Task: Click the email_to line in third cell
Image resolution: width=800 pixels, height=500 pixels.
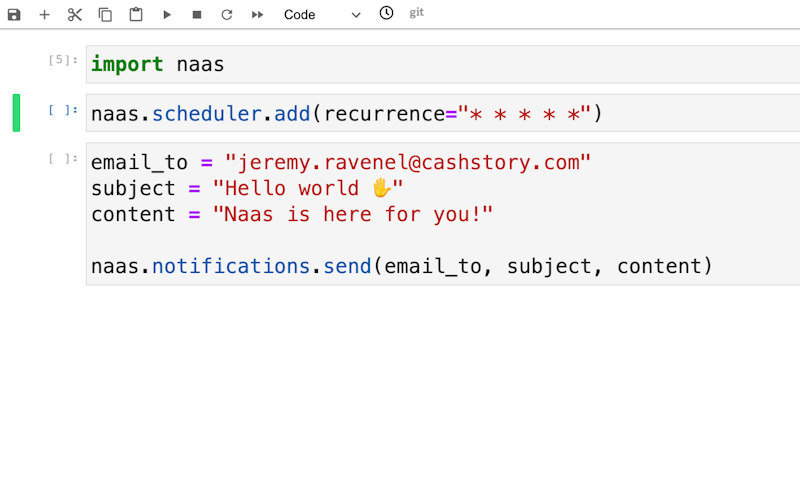Action: pos(340,163)
